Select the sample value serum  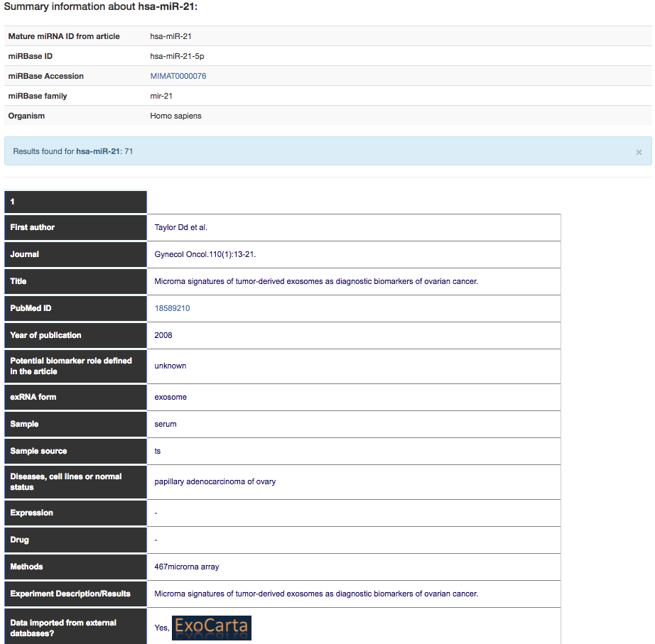(166, 425)
